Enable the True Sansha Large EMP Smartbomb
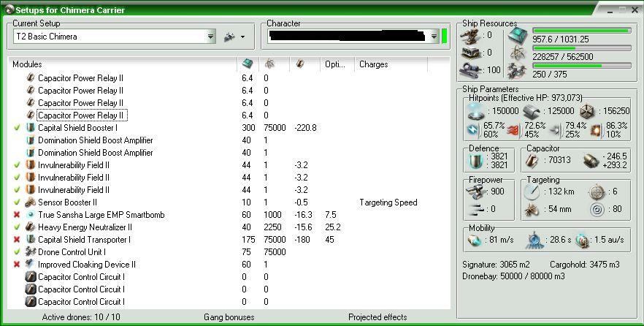 pos(17,215)
